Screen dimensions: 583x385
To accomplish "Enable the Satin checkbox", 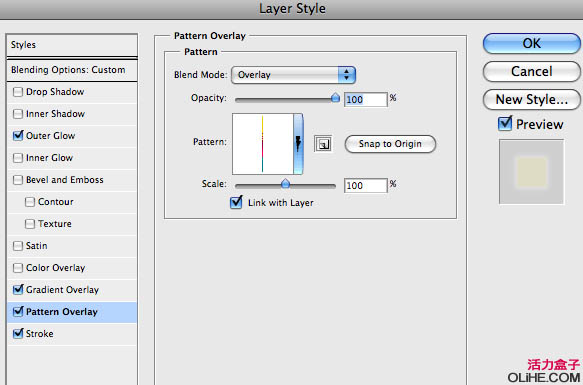I will tap(18, 246).
